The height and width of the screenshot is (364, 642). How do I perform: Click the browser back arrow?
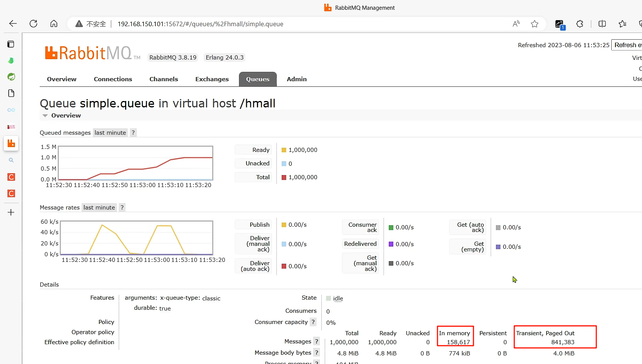click(x=13, y=24)
